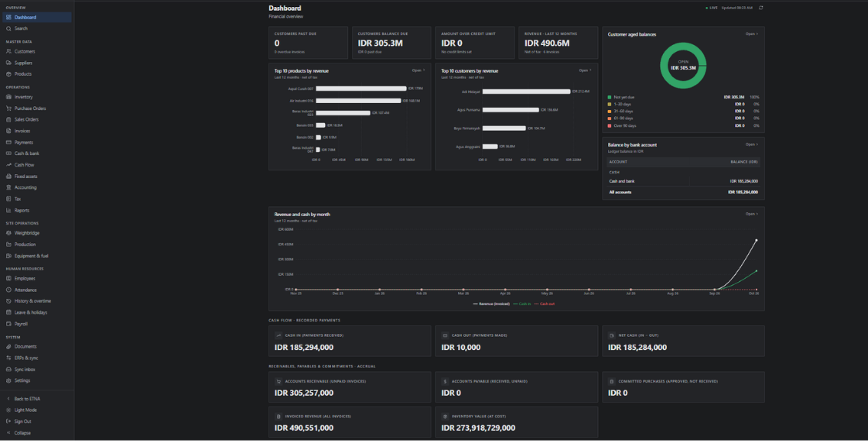Click the Cash Flow trend icon
This screenshot has width=868, height=443.
pos(9,165)
